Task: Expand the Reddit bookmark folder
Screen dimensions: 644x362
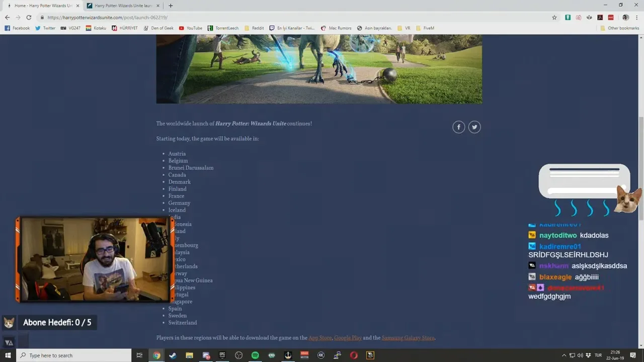Action: point(254,28)
